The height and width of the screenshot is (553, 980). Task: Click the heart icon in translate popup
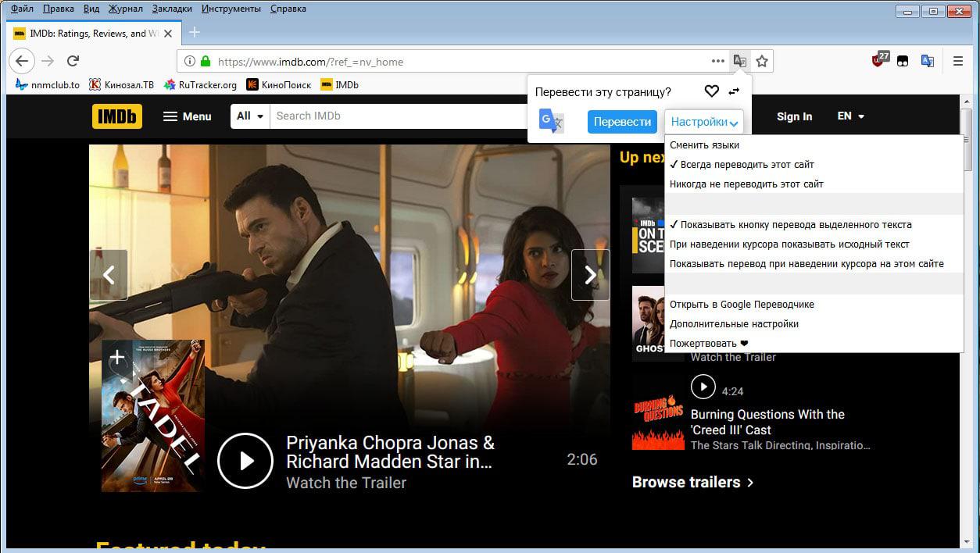711,91
